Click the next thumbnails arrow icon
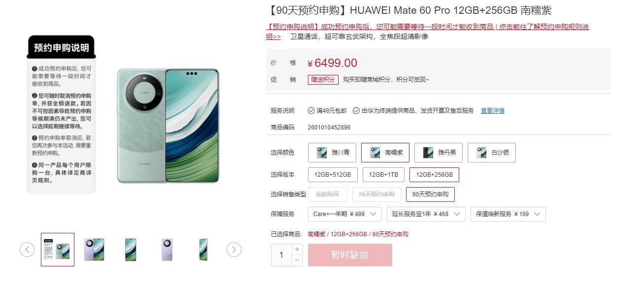 (234, 250)
